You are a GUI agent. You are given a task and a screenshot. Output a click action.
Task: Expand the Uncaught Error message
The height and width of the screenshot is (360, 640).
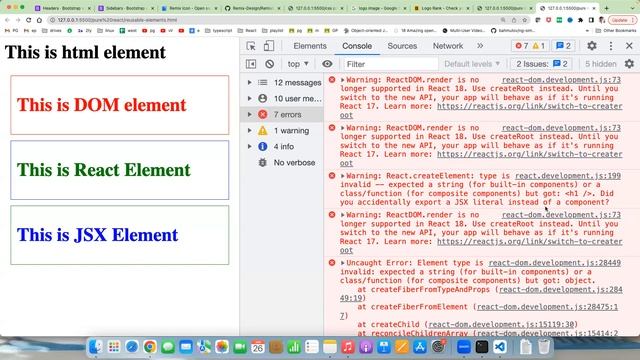point(342,263)
